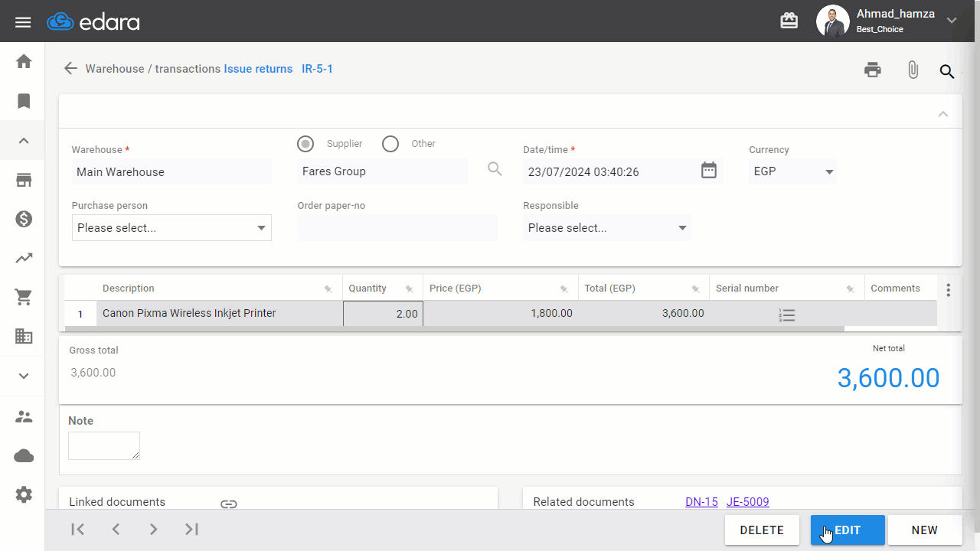This screenshot has width=980, height=551.
Task: Open attachments with the paperclip icon
Action: (913, 70)
